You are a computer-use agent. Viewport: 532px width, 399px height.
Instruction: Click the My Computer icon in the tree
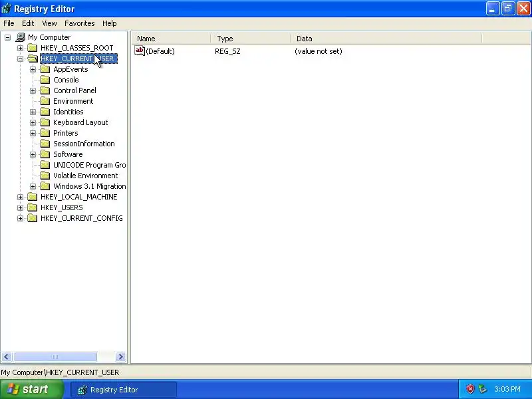(x=21, y=37)
